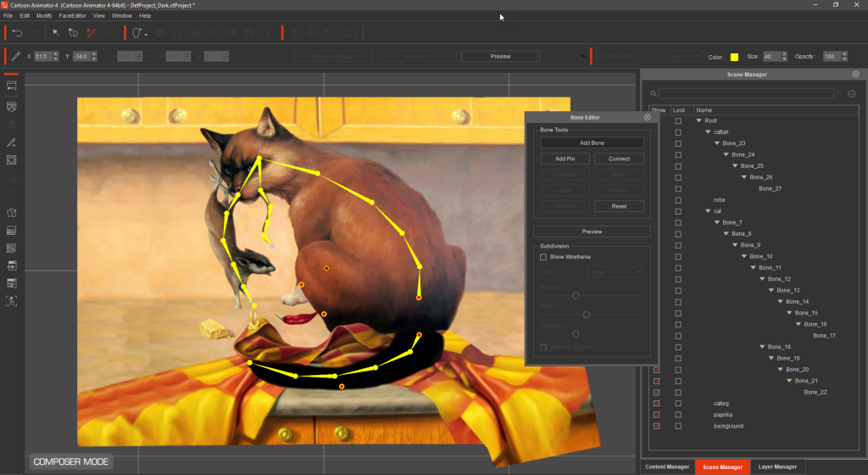Click the PSD editor icon in left sidebar
Image resolution: width=868 pixels, height=475 pixels.
click(x=11, y=106)
